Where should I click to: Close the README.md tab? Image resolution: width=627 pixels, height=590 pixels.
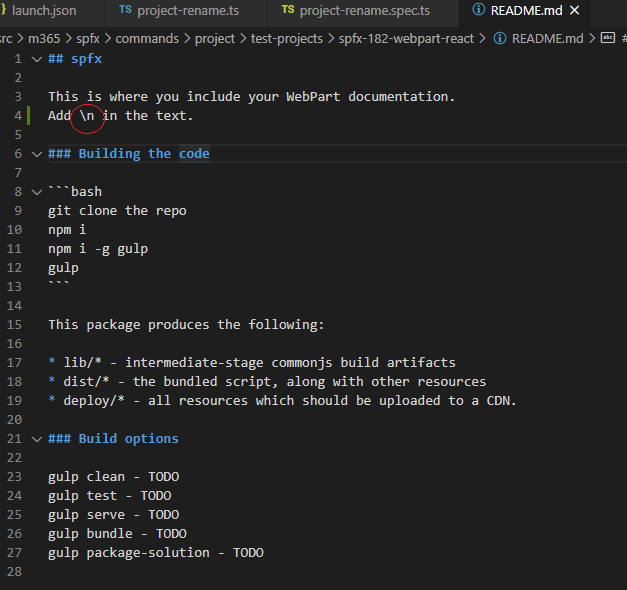[575, 10]
